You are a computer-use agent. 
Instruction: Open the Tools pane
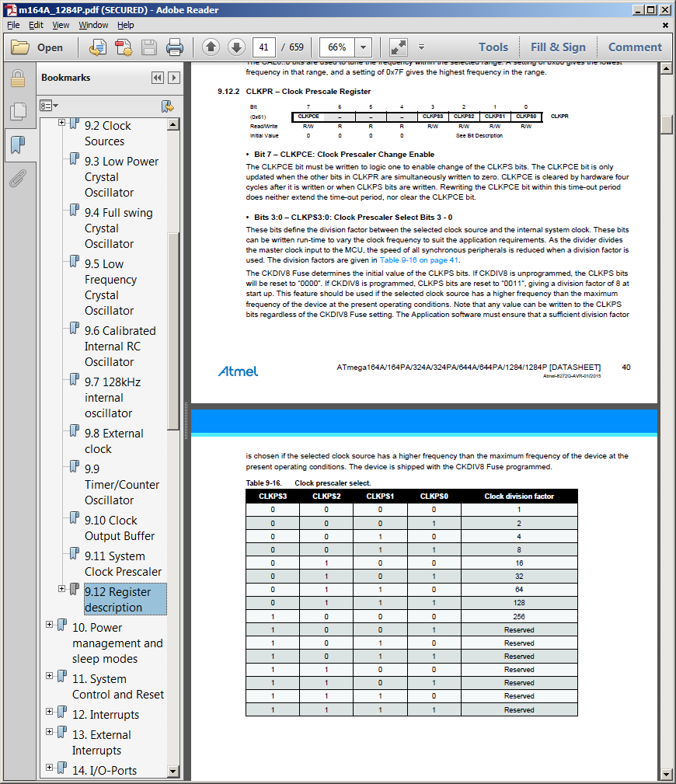click(x=493, y=47)
